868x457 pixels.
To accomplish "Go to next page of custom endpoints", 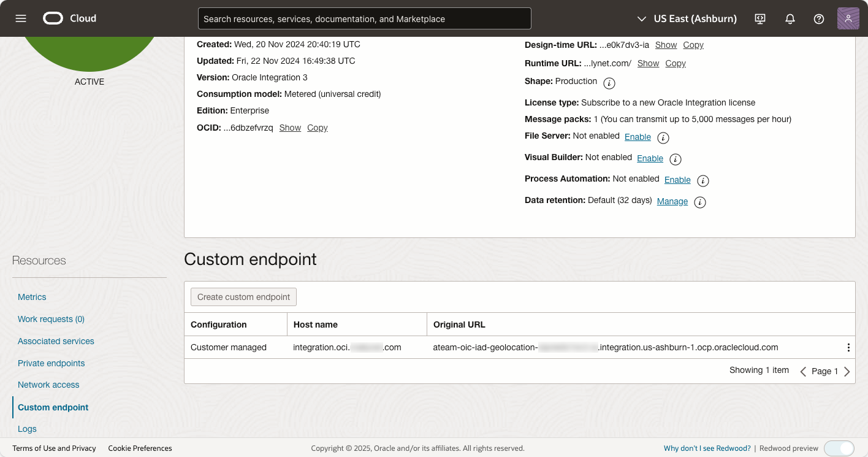I will point(847,371).
